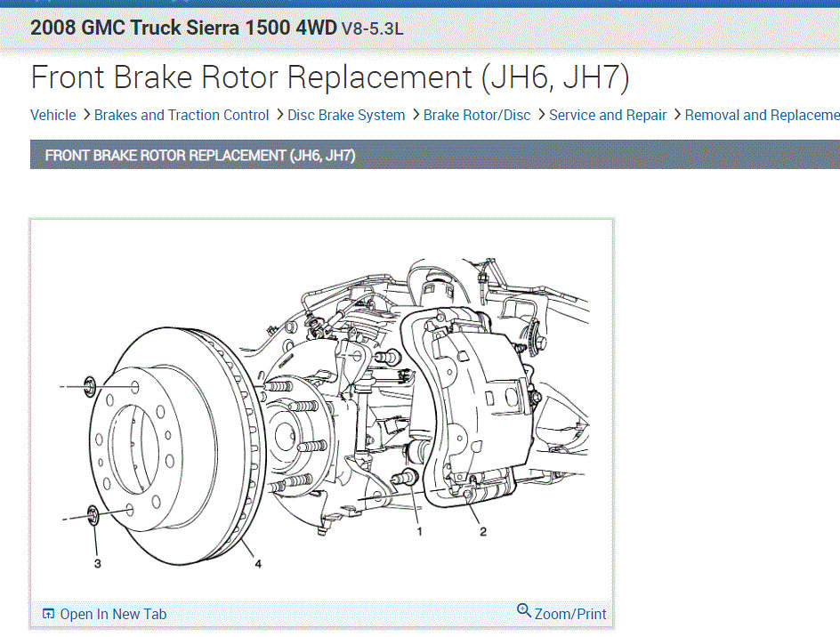
Task: Select the Zoom/Print link text
Action: [570, 614]
